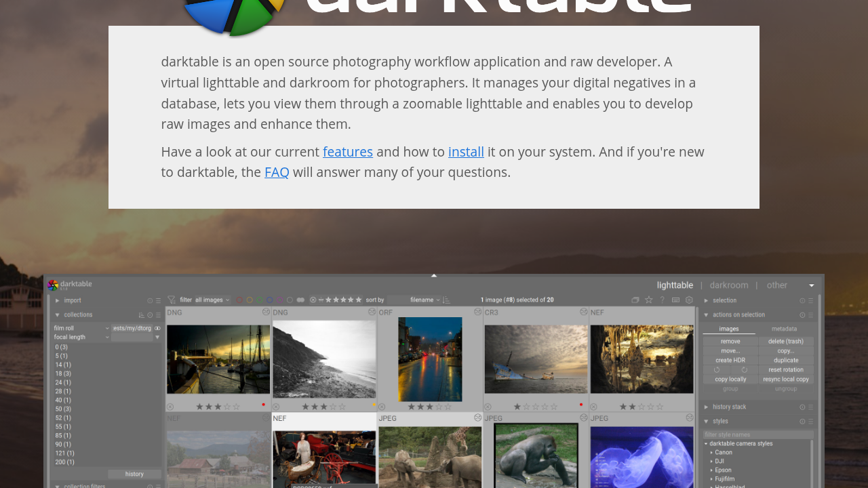Viewport: 868px width, 488px height.
Task: Select the images tab in actions on selection
Action: (729, 329)
